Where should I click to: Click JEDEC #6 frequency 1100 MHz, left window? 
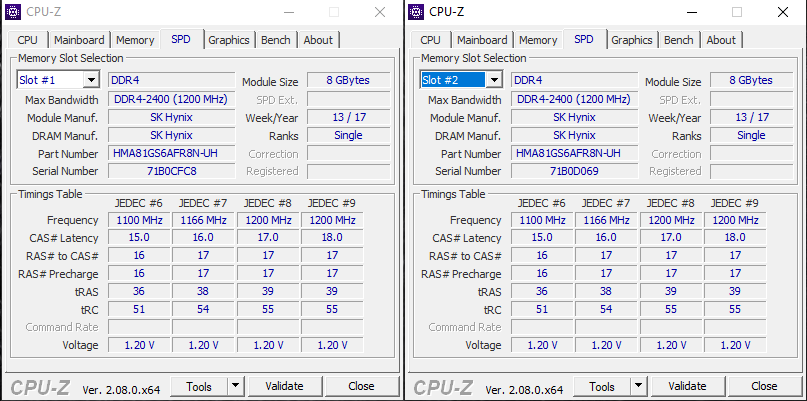point(139,220)
